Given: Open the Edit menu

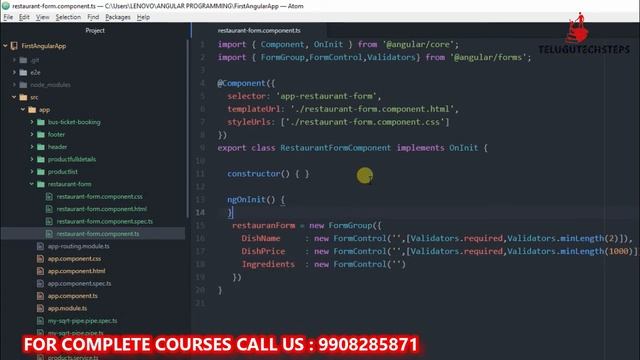Looking at the screenshot, I should click(x=24, y=17).
